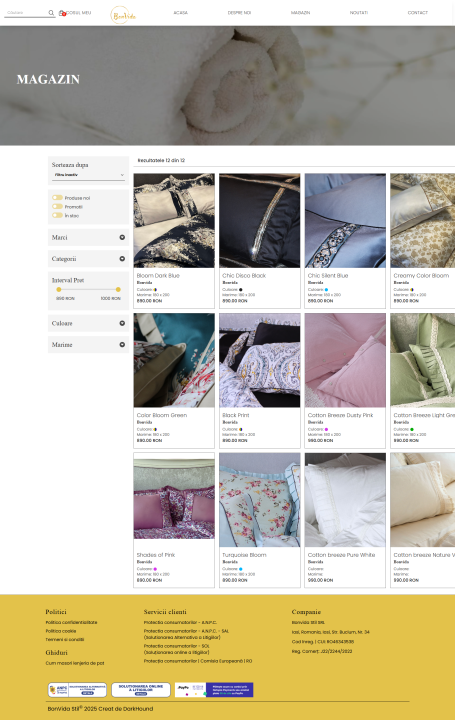Click the Solutionarea Online a Litigiilor badge
This screenshot has height=720, width=455.
tap(140, 690)
